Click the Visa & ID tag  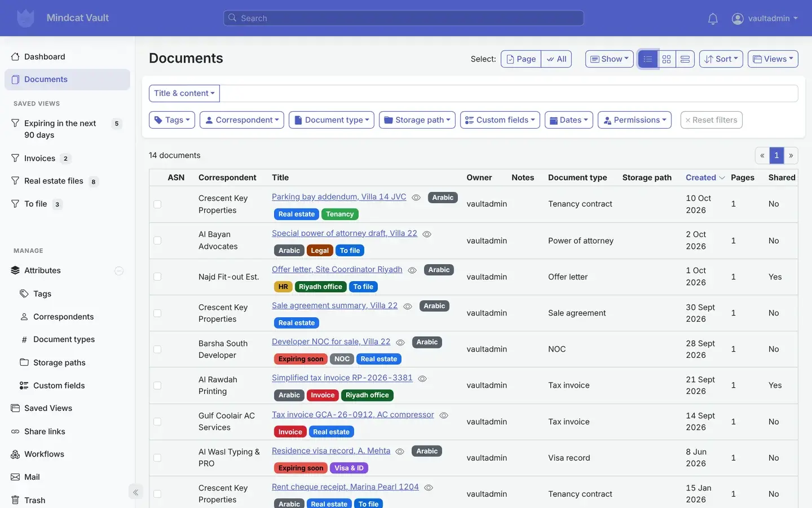[349, 468]
